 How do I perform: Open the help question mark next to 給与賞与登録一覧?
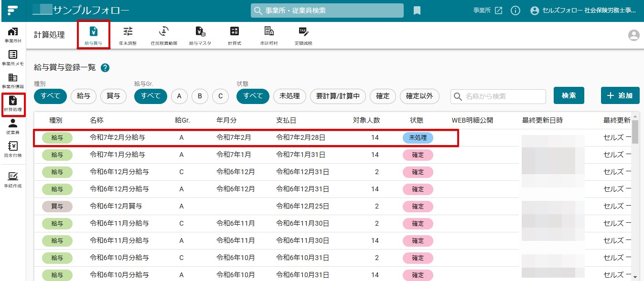(x=105, y=68)
